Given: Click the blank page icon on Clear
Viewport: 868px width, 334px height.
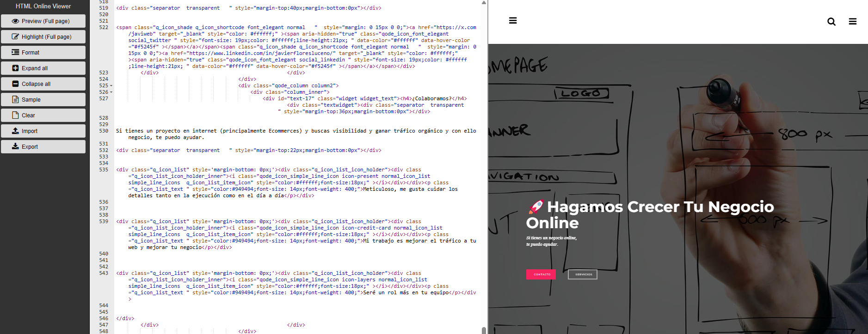Looking at the screenshot, I should coord(15,115).
